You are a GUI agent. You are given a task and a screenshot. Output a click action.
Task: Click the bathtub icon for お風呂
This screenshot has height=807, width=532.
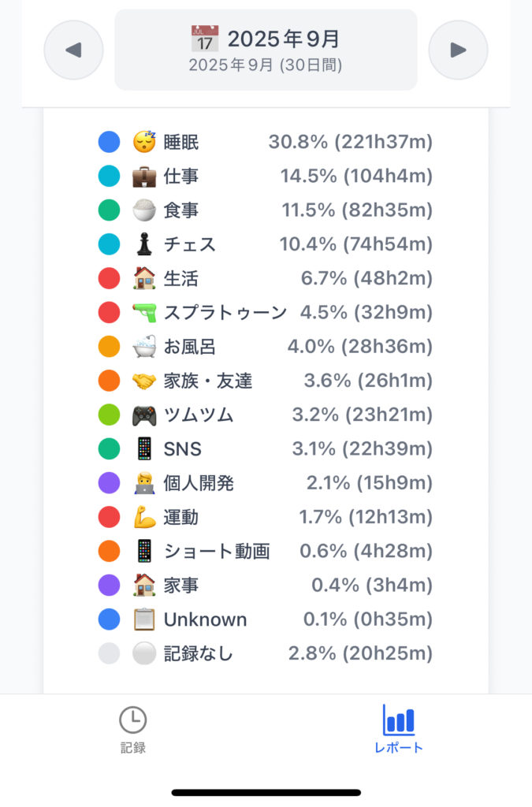pyautogui.click(x=144, y=347)
